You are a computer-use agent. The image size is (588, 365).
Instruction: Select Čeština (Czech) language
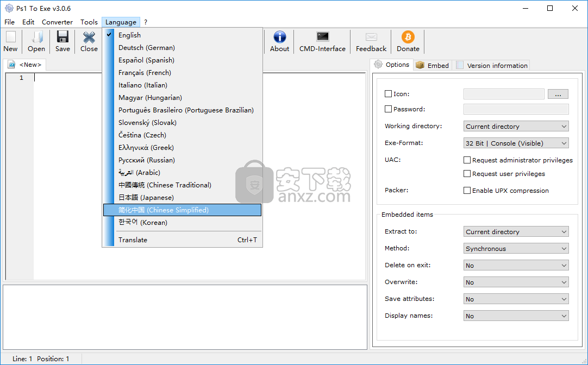point(182,135)
